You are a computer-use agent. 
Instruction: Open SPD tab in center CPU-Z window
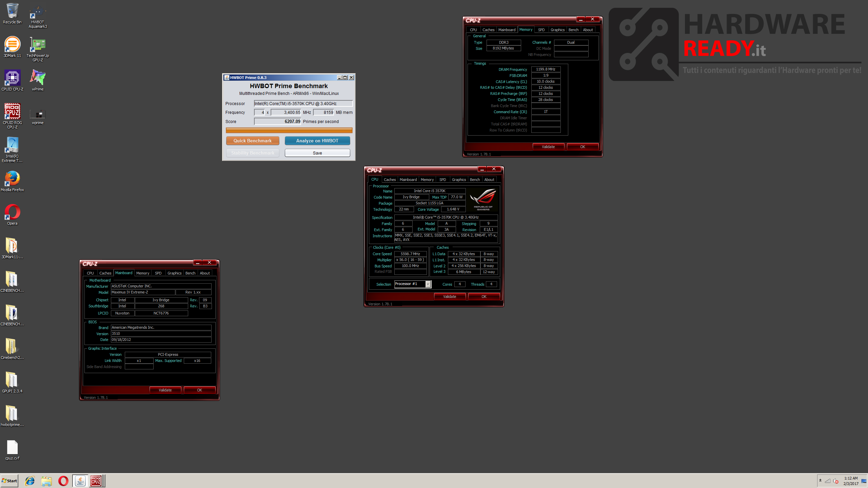442,180
